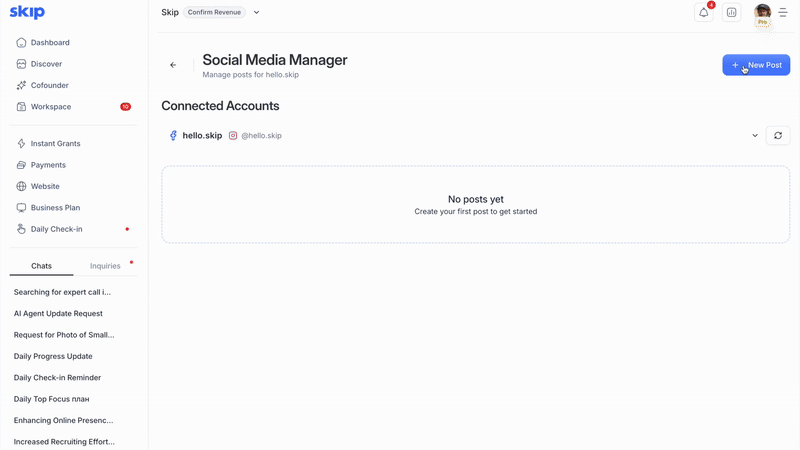
Task: Open Cofounder from the sidebar
Action: 50,86
